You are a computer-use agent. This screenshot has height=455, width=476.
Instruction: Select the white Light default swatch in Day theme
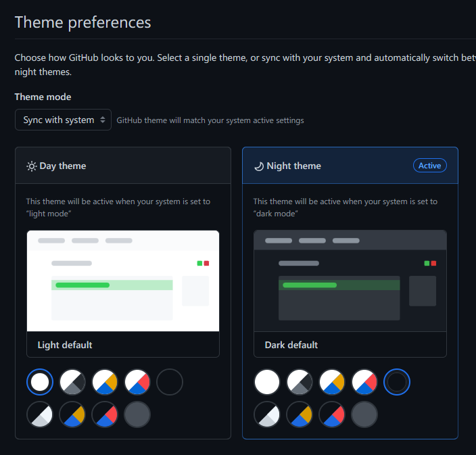coord(40,382)
